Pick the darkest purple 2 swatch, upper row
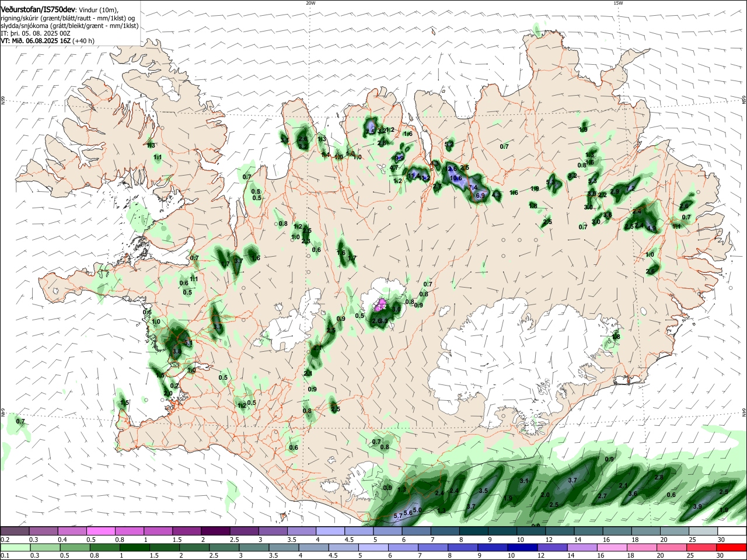This screenshot has width=747, height=560. point(215,531)
